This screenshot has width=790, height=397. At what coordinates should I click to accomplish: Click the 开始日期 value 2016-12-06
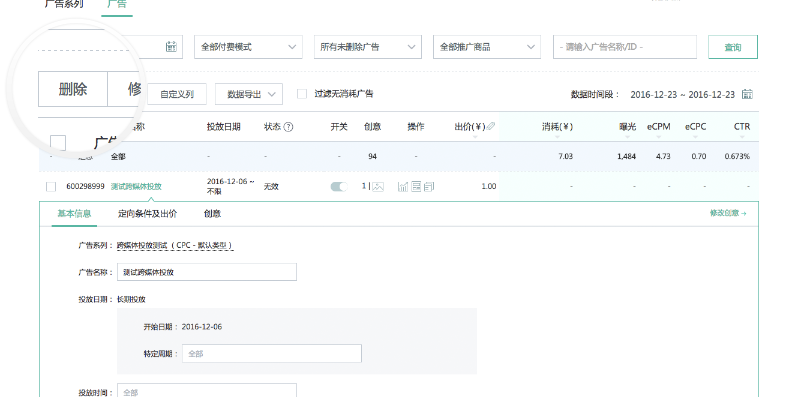tap(202, 326)
